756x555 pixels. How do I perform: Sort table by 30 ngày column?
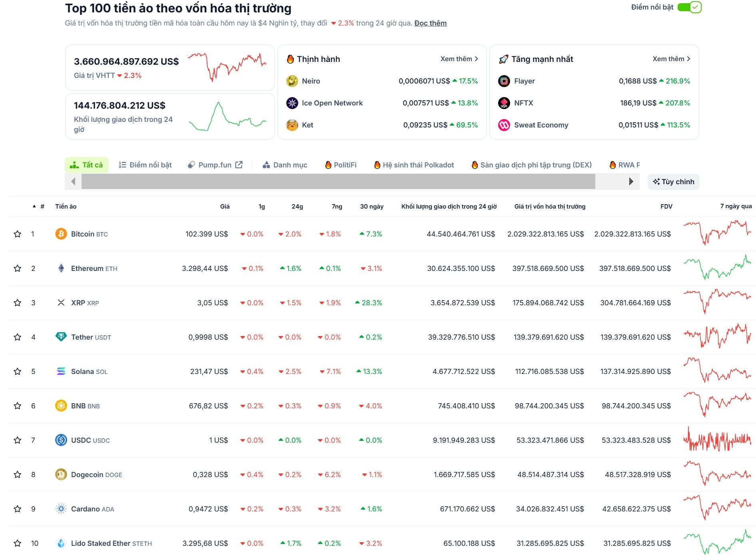click(372, 207)
